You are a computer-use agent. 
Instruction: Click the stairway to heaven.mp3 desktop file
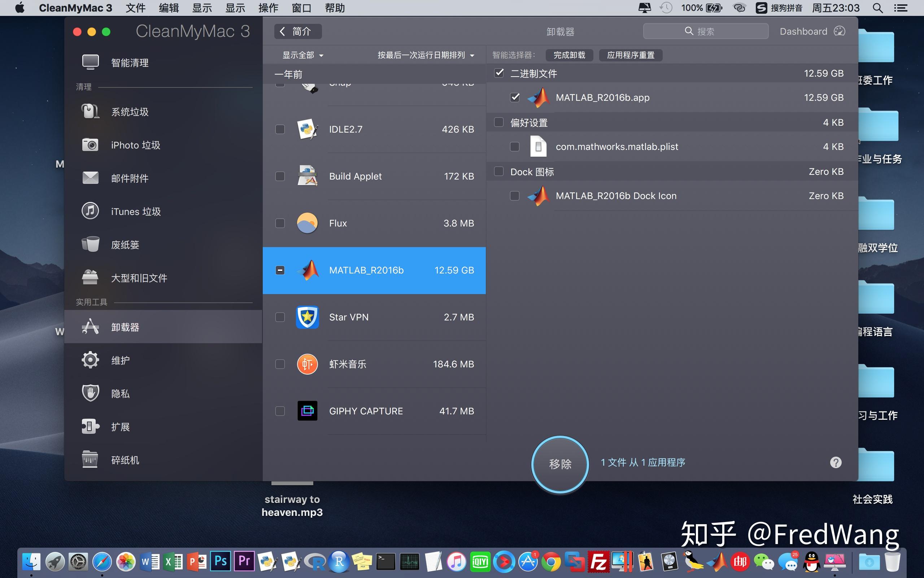292,505
